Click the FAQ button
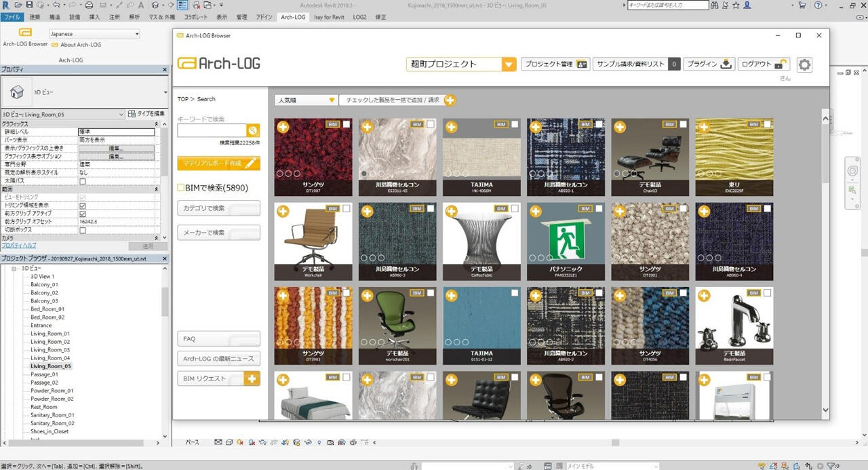Image resolution: width=868 pixels, height=470 pixels. coord(218,338)
